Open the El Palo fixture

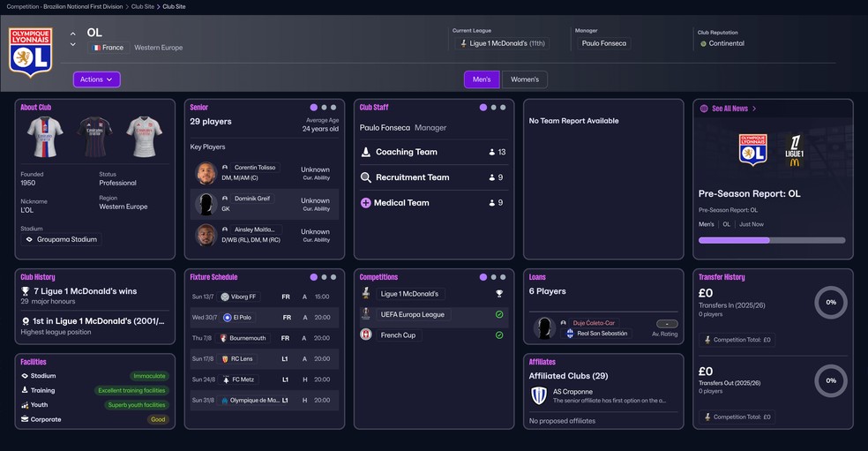tap(264, 318)
